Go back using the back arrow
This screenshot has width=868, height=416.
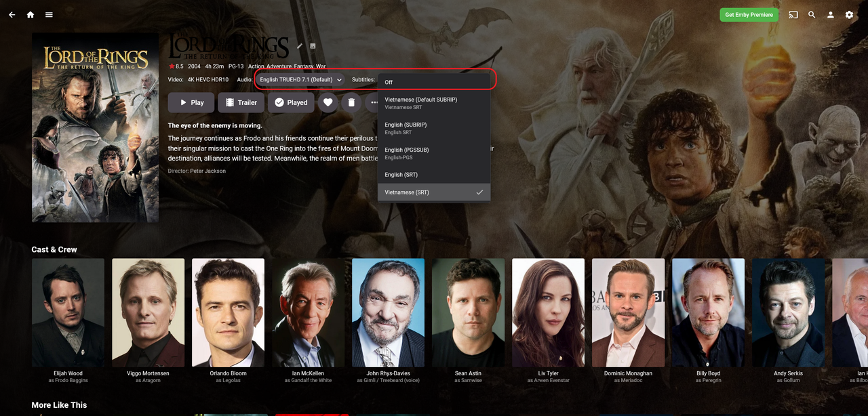(x=12, y=15)
